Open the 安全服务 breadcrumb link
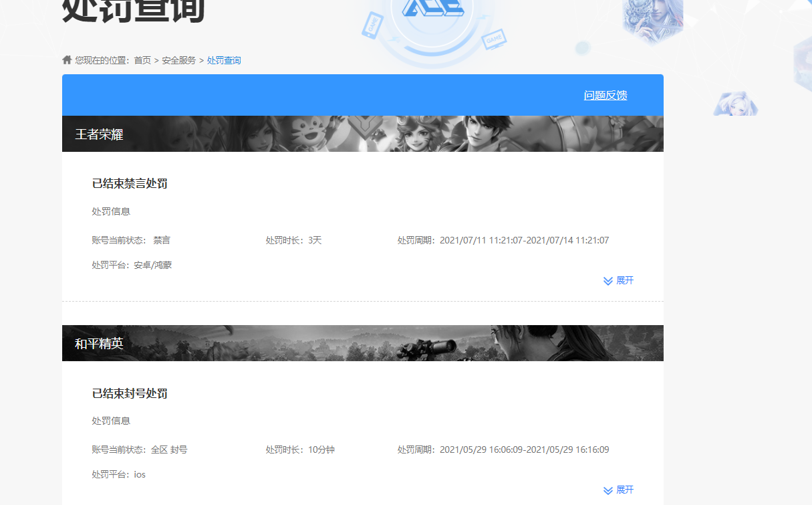The image size is (812, 505). tap(178, 60)
